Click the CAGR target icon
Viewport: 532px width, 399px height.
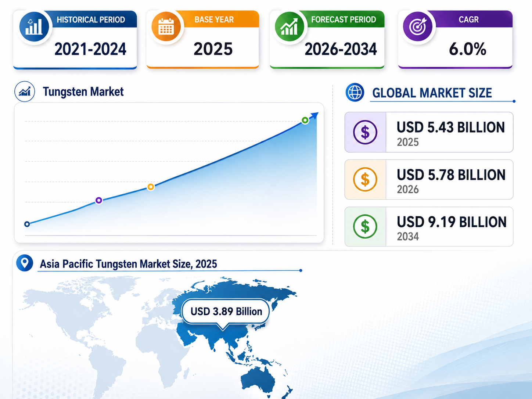tap(418, 26)
